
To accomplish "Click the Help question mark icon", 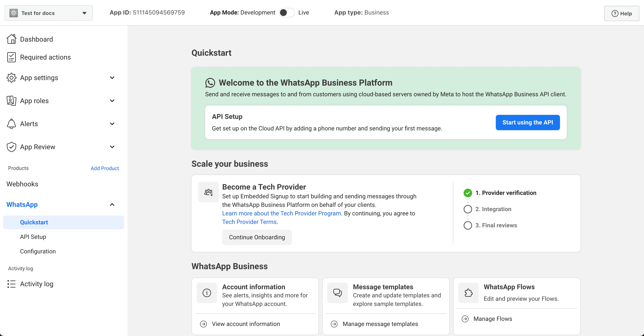I will click(615, 13).
